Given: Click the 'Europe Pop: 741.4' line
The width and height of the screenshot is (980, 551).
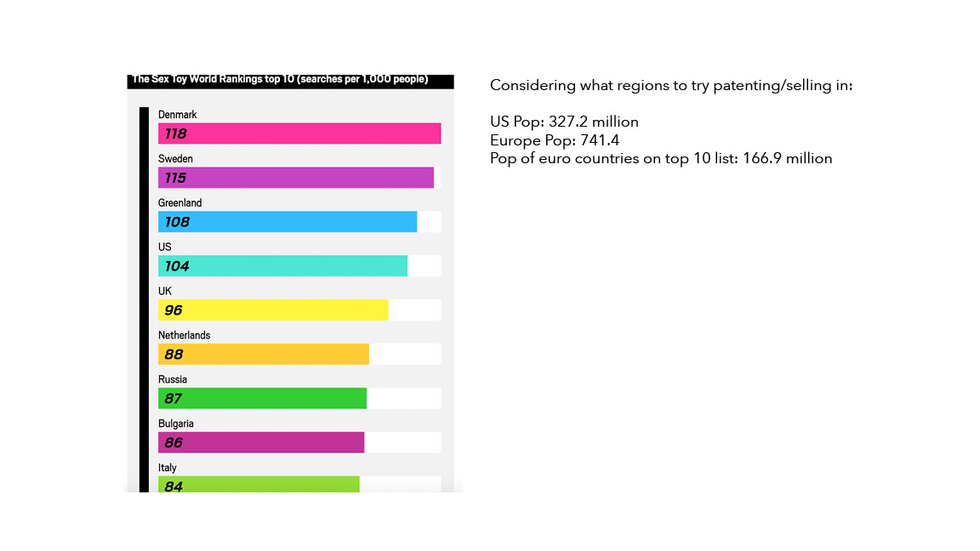Looking at the screenshot, I should pos(555,140).
